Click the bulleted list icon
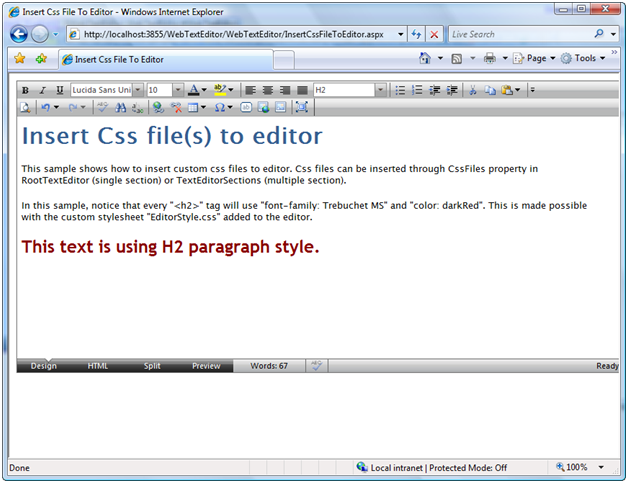The width and height of the screenshot is (628, 483). [400, 90]
